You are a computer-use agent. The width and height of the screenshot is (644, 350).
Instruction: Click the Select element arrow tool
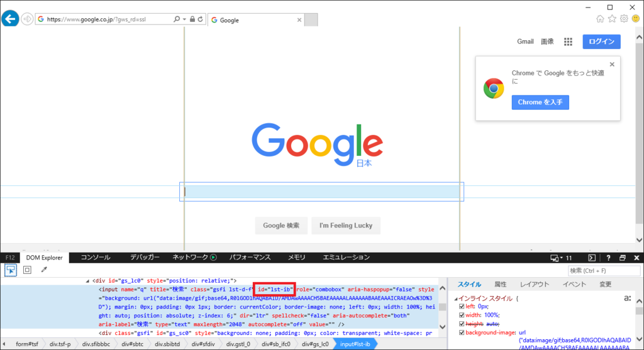11,270
